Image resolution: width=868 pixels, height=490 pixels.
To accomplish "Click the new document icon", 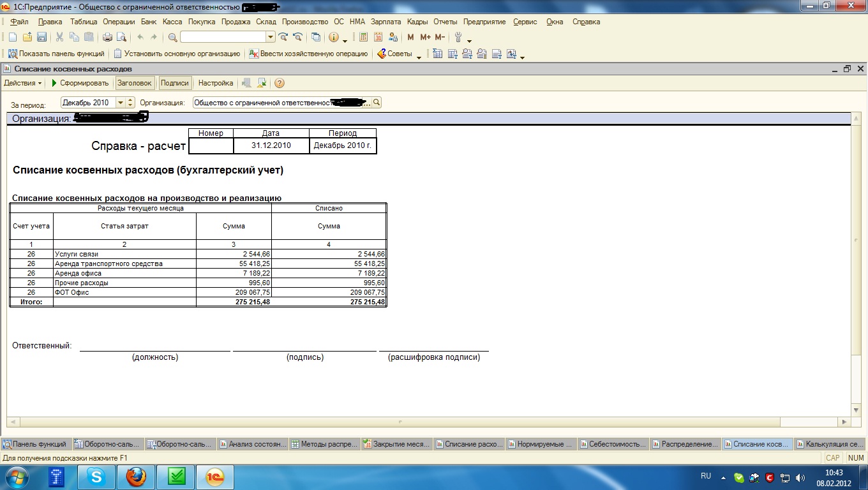I will pyautogui.click(x=12, y=38).
